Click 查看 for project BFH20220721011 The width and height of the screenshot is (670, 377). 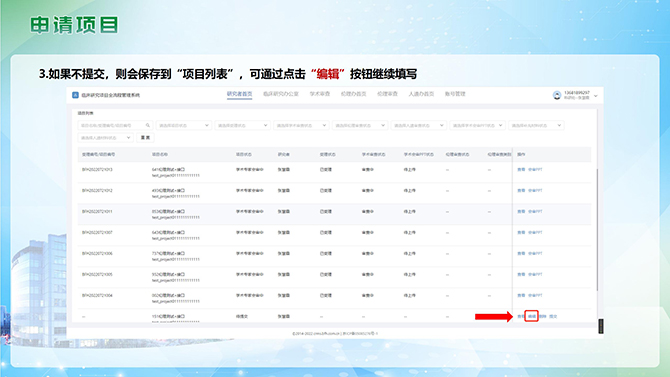521,212
